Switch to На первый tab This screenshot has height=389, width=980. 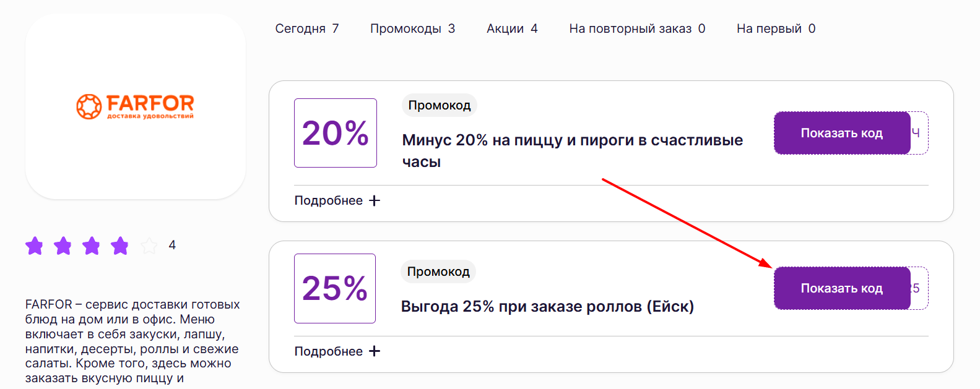click(776, 28)
